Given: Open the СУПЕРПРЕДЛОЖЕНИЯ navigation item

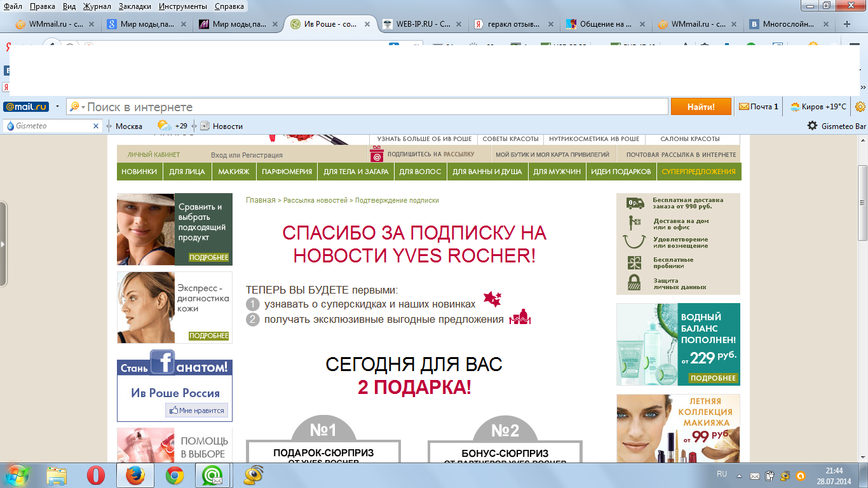Looking at the screenshot, I should (698, 172).
